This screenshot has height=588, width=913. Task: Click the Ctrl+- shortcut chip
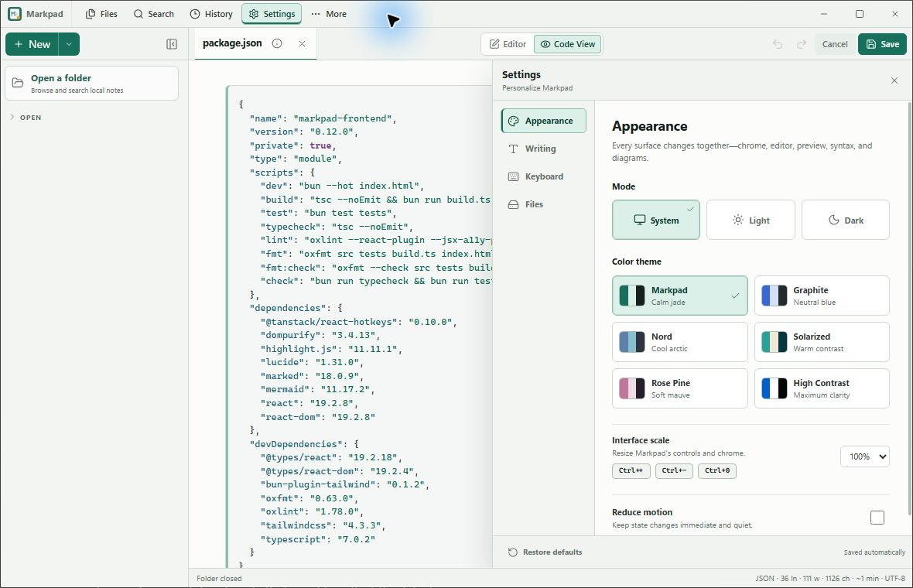coord(674,470)
